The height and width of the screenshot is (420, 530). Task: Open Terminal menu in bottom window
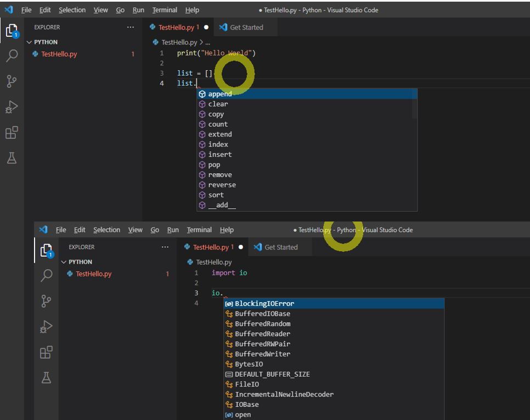click(x=199, y=230)
